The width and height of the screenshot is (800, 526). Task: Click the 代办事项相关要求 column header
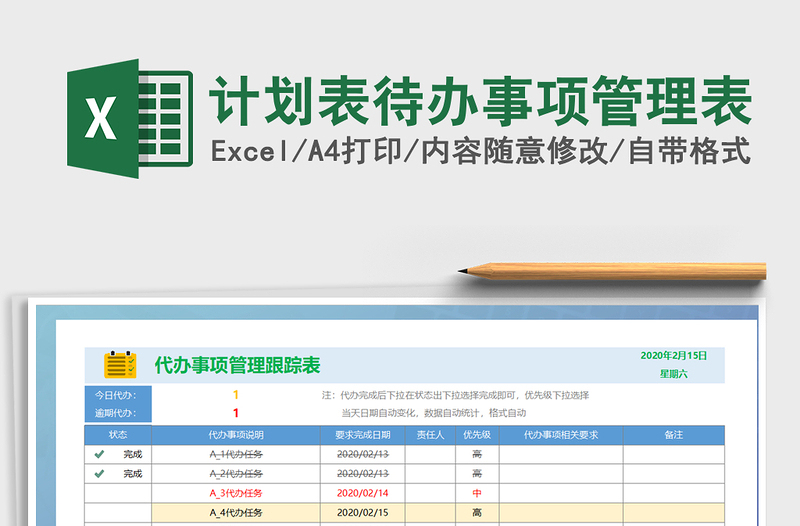(x=561, y=435)
